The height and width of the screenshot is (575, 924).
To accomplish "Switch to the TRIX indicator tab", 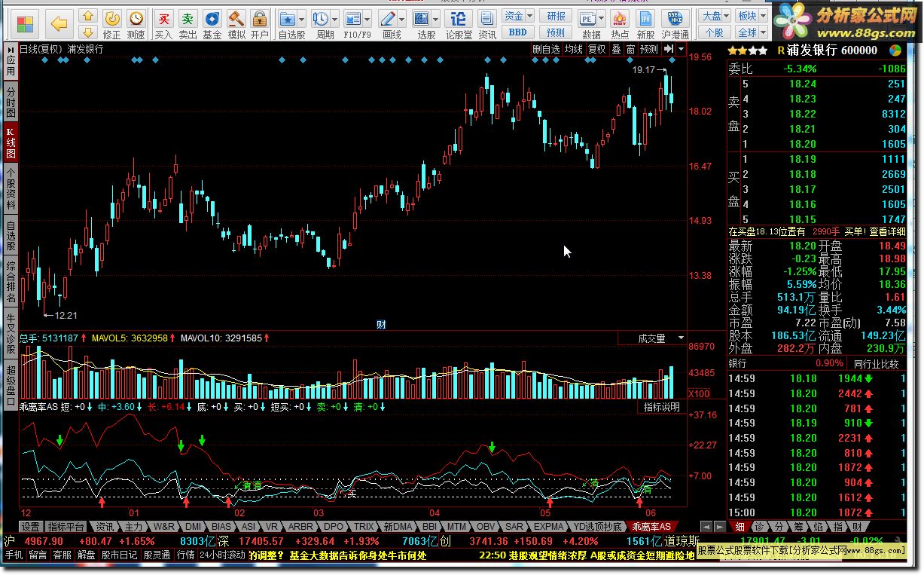I will tap(364, 526).
